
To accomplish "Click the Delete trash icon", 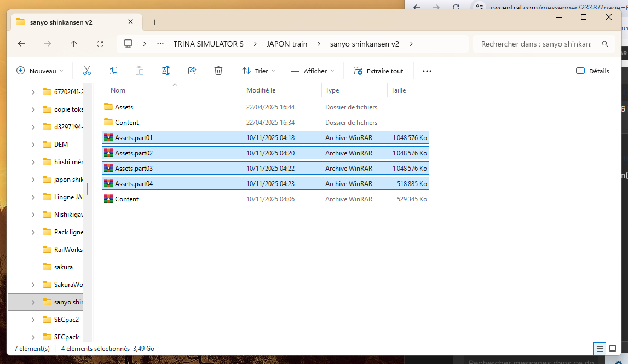I will pos(218,71).
